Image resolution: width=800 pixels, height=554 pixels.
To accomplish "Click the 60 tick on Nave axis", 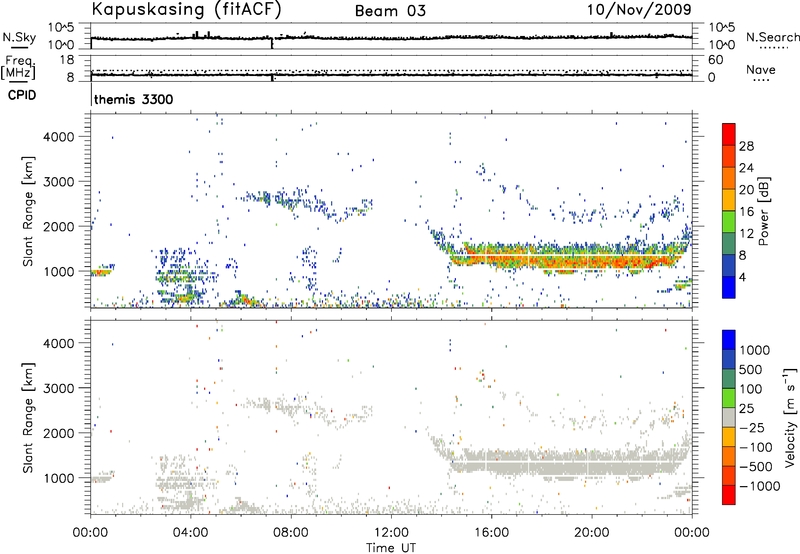I will click(715, 60).
